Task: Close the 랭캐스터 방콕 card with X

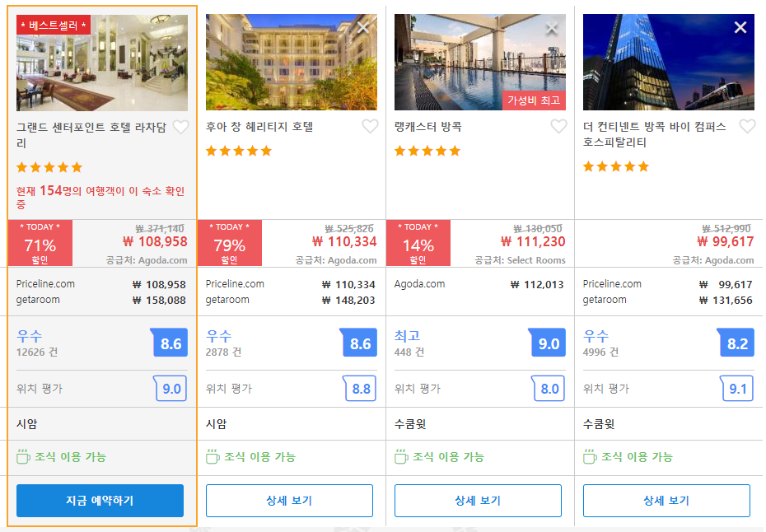Action: coord(552,28)
